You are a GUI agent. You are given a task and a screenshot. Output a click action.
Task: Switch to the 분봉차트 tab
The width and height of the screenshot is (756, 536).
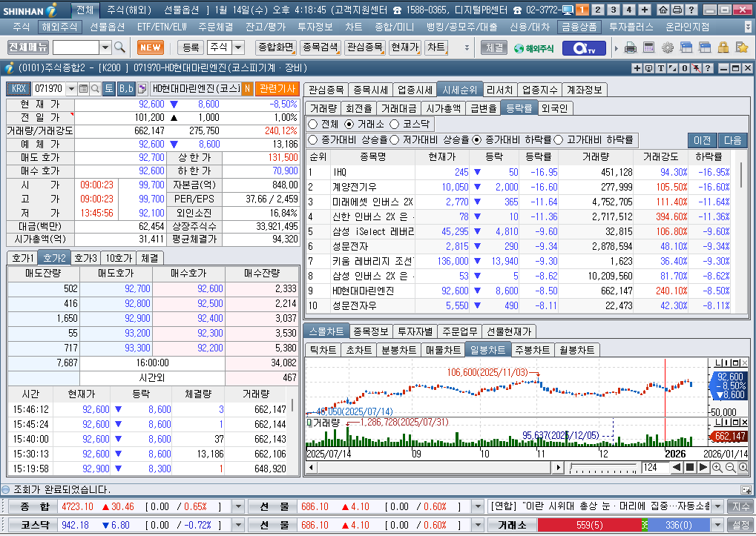tap(398, 350)
